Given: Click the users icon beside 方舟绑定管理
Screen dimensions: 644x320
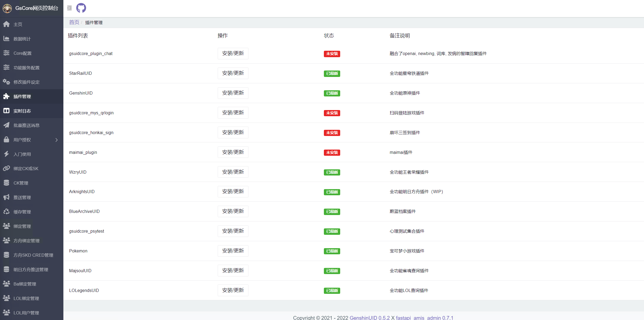Looking at the screenshot, I should click(x=6, y=240).
